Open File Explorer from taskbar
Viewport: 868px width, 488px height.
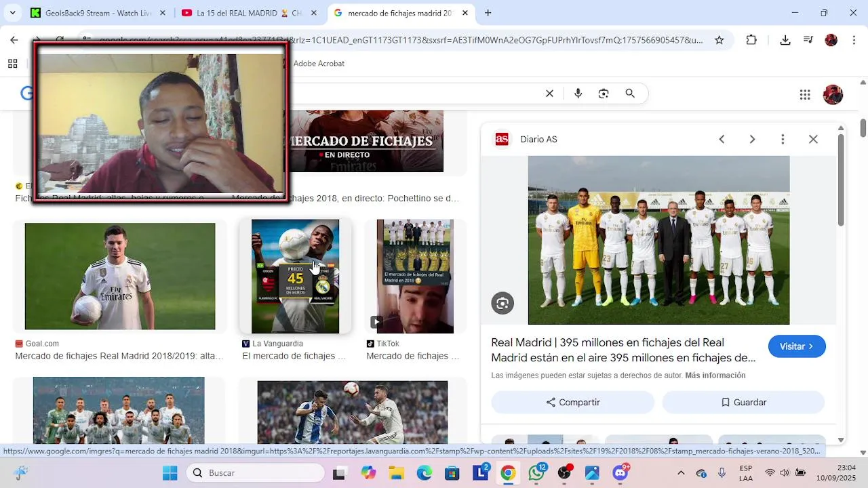click(396, 473)
